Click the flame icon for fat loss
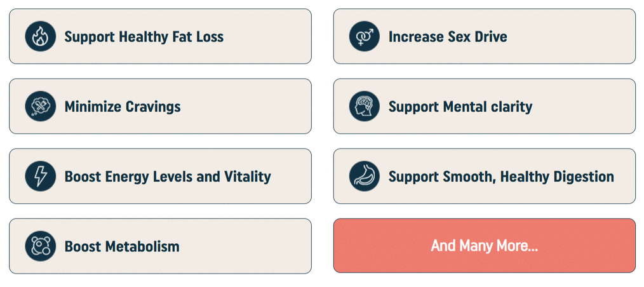 click(41, 37)
